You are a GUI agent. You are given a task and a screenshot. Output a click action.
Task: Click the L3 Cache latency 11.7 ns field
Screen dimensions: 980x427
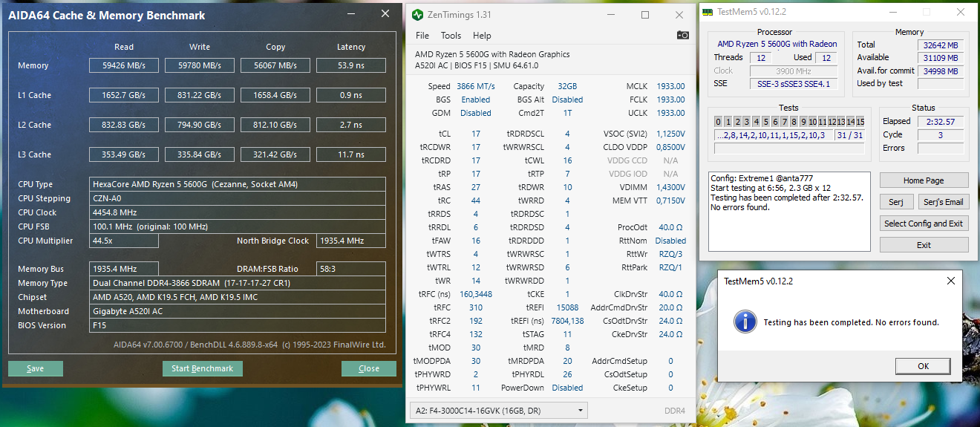(x=350, y=154)
